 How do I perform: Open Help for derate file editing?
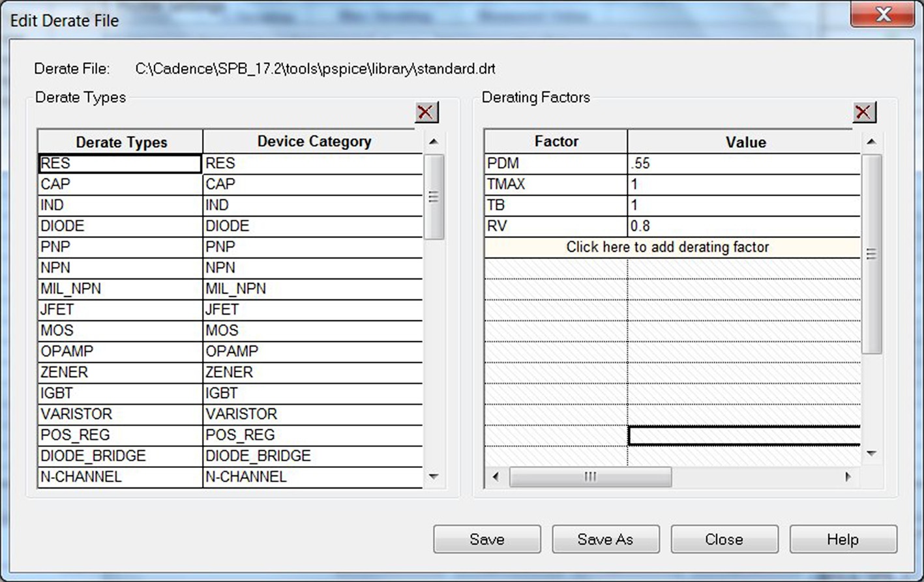pos(842,540)
